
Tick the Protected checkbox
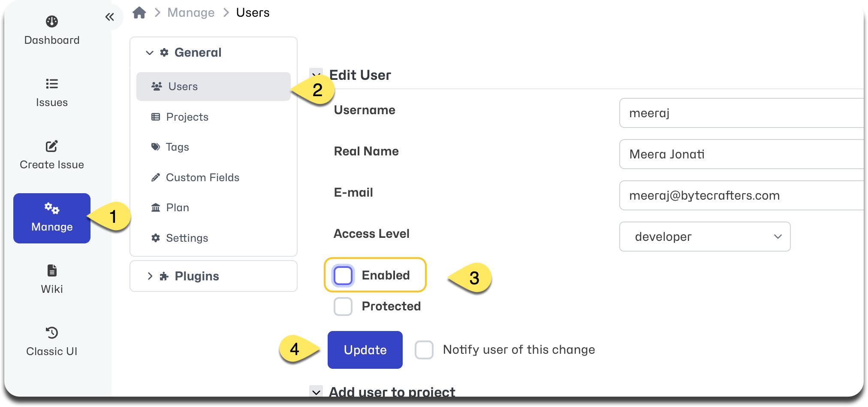coord(343,307)
